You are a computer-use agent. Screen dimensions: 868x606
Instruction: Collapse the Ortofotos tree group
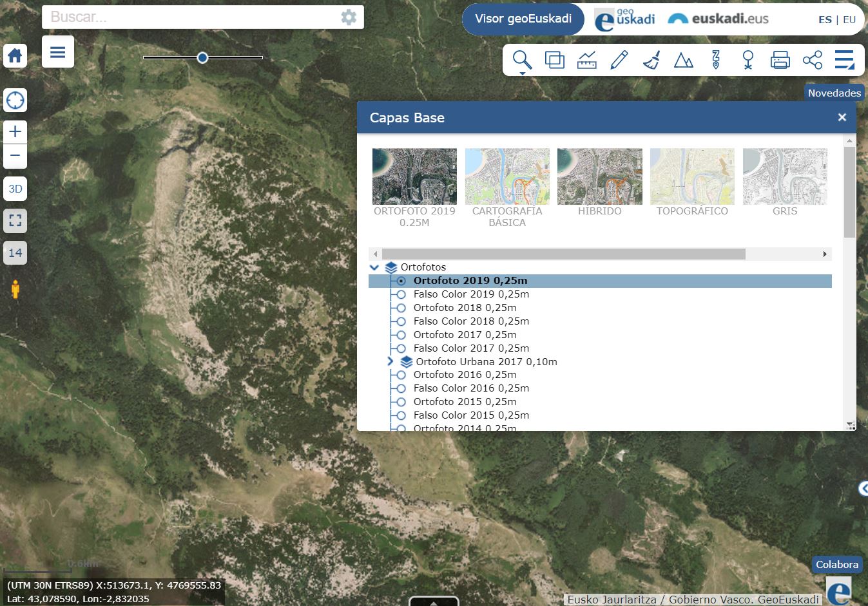coord(374,267)
